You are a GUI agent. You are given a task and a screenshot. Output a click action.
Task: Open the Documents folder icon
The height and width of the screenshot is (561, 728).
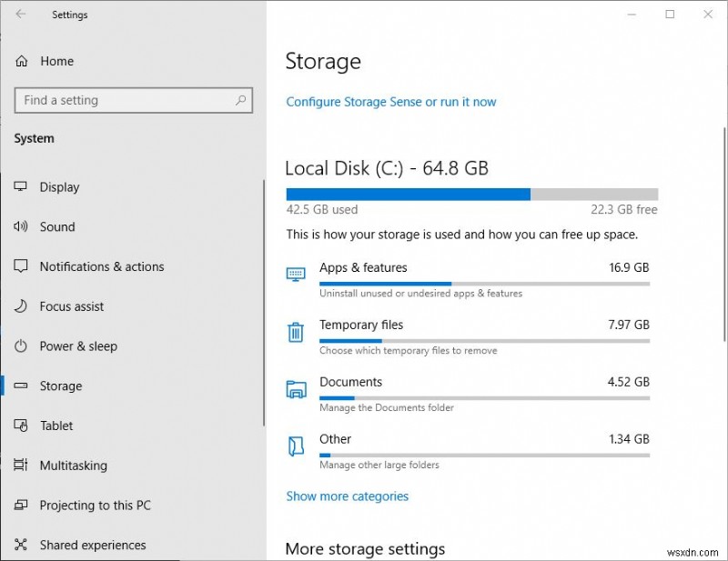(x=296, y=388)
